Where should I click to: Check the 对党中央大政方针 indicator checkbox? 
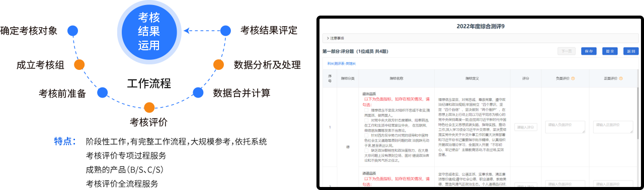(x=366, y=120)
